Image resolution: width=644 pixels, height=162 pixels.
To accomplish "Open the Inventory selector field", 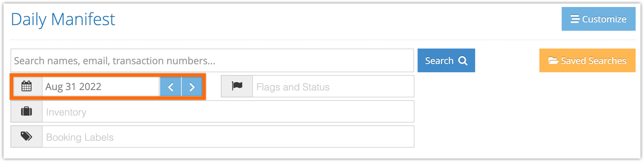I will (228, 112).
